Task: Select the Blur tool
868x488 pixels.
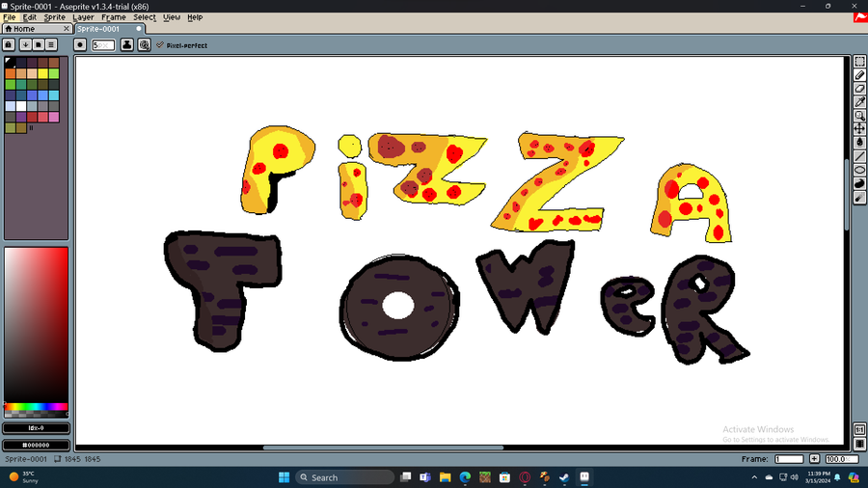Action: (x=859, y=197)
